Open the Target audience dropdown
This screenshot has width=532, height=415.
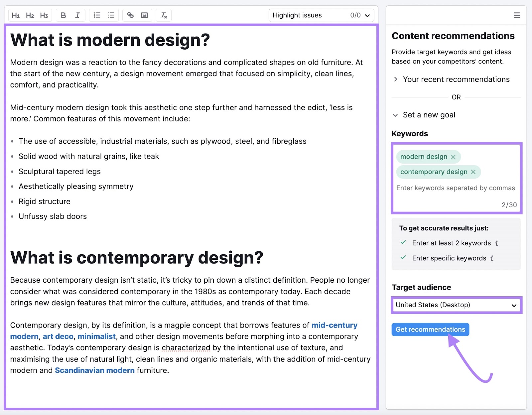point(456,305)
